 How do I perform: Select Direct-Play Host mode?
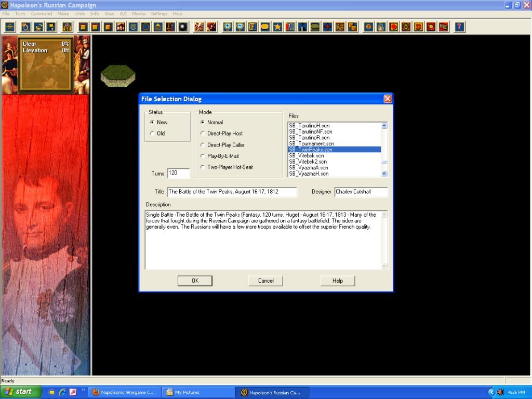203,134
